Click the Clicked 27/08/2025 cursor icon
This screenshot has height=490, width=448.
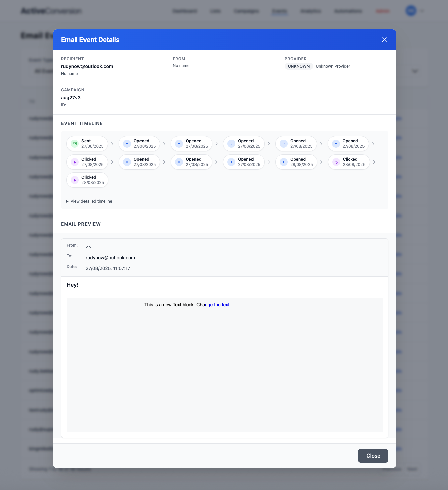point(75,162)
